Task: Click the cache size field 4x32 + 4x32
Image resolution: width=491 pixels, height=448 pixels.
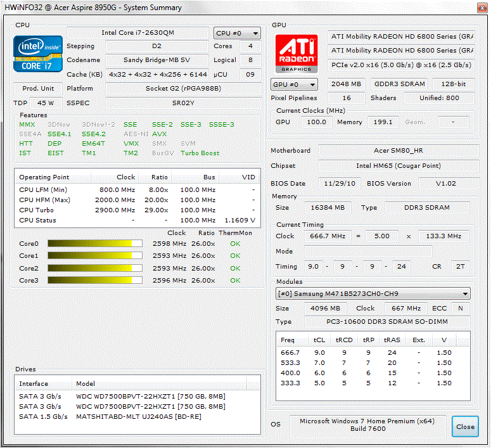Action: [x=157, y=74]
